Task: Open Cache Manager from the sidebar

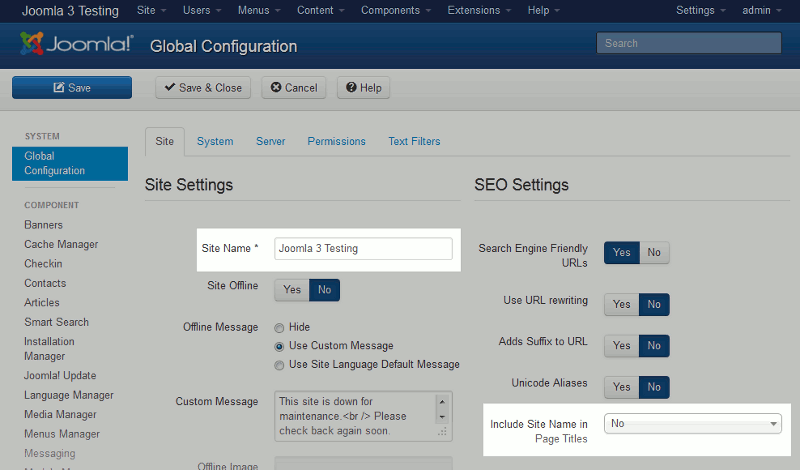Action: click(x=61, y=245)
